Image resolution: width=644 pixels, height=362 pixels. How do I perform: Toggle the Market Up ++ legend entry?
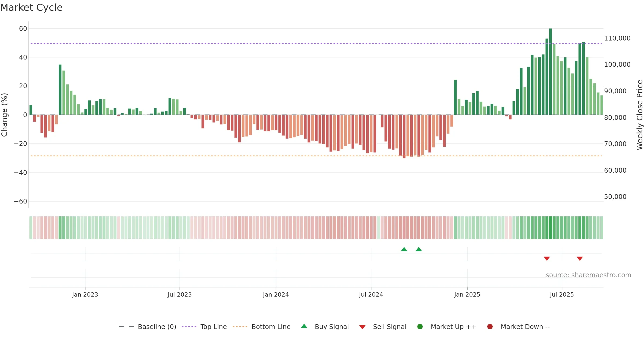pyautogui.click(x=447, y=327)
